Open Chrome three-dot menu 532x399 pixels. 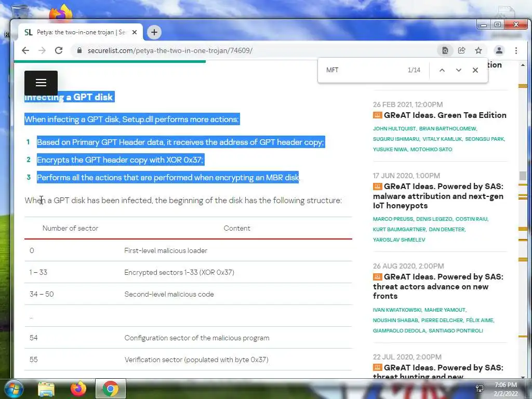pos(516,50)
